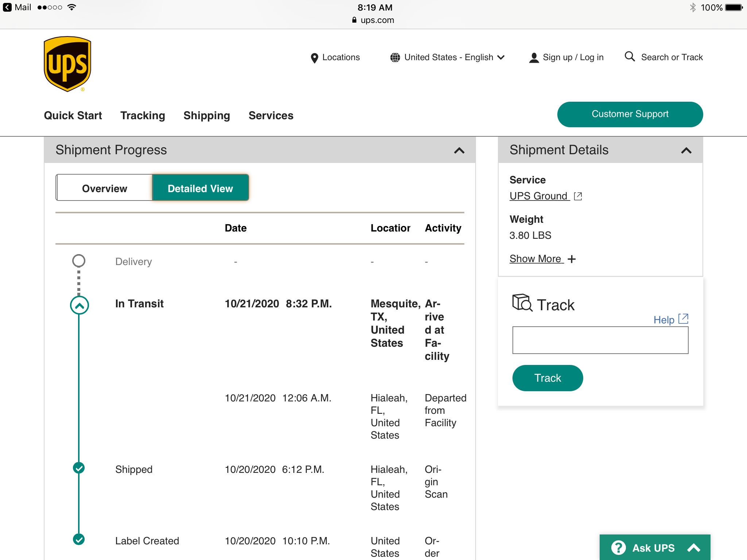This screenshot has height=560, width=747.
Task: Click the 3.80 LBS weight value
Action: (530, 236)
